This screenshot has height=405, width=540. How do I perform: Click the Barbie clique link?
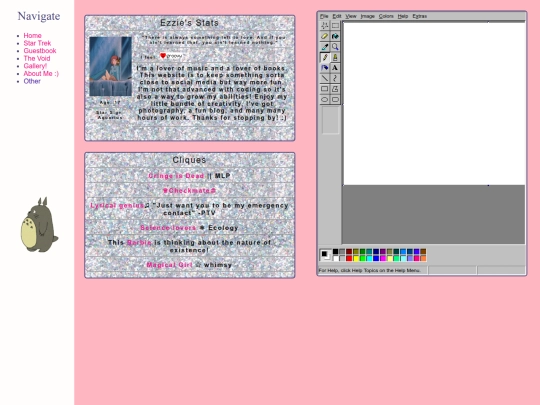pyautogui.click(x=139, y=242)
